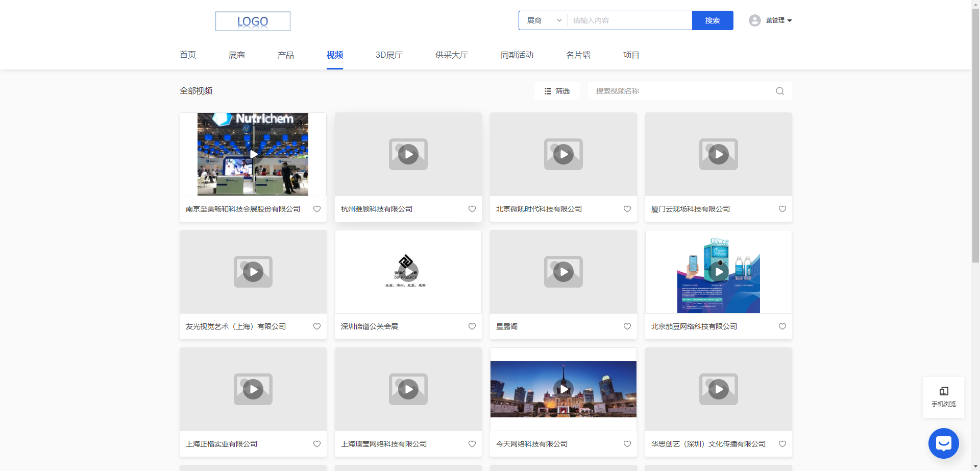Play 杭州雅顾科技有限公司 video
980x471 pixels.
(x=408, y=154)
